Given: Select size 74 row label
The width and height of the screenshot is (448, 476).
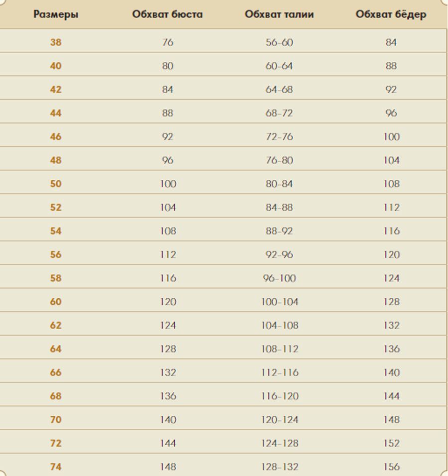Looking at the screenshot, I should (x=56, y=467).
